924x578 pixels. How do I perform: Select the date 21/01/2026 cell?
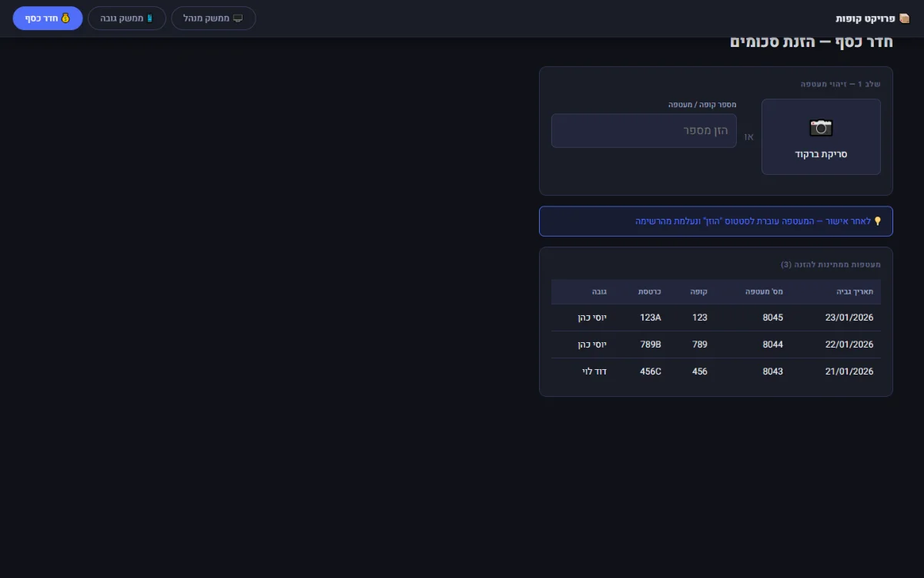click(849, 371)
